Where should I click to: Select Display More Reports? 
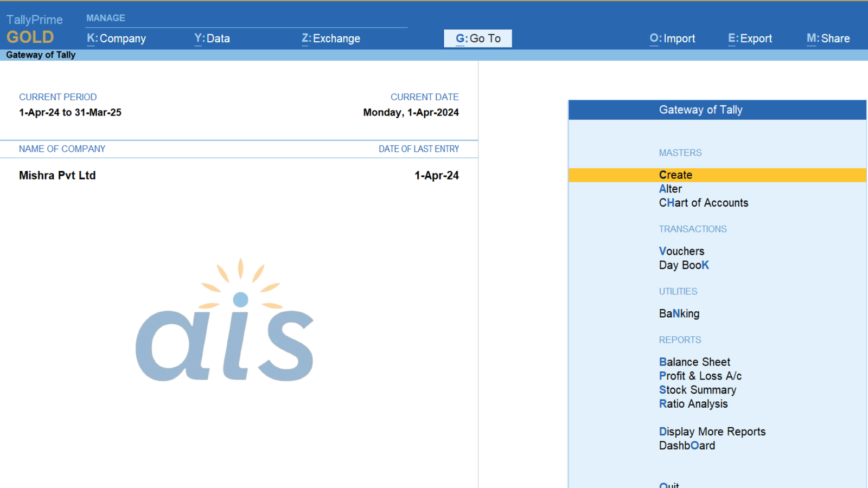[x=712, y=432]
